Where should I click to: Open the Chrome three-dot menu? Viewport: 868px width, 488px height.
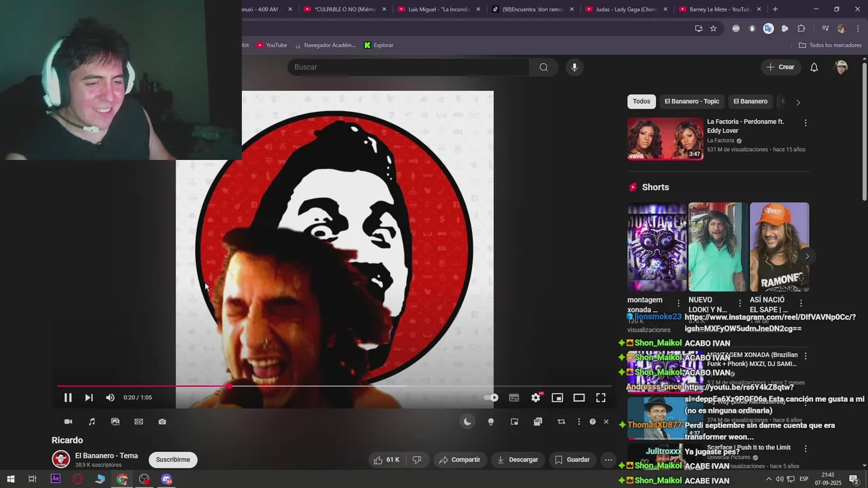pyautogui.click(x=858, y=28)
